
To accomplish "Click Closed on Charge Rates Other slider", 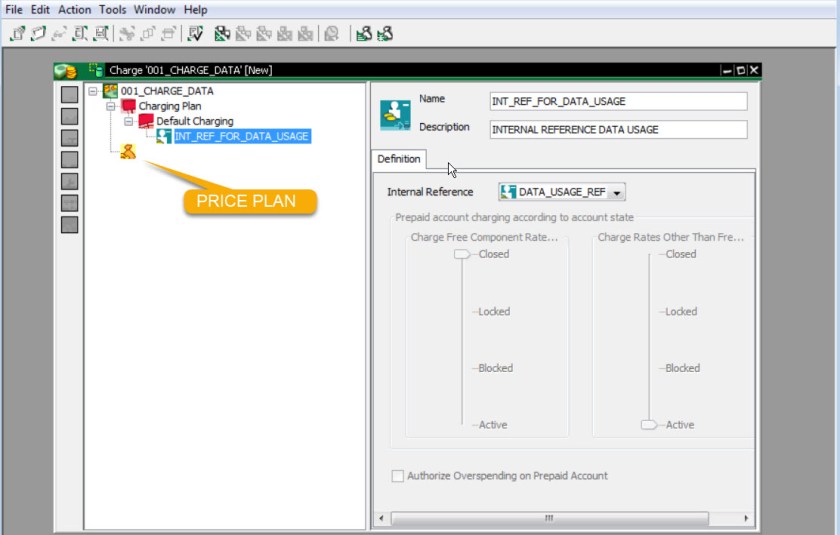I will 681,254.
